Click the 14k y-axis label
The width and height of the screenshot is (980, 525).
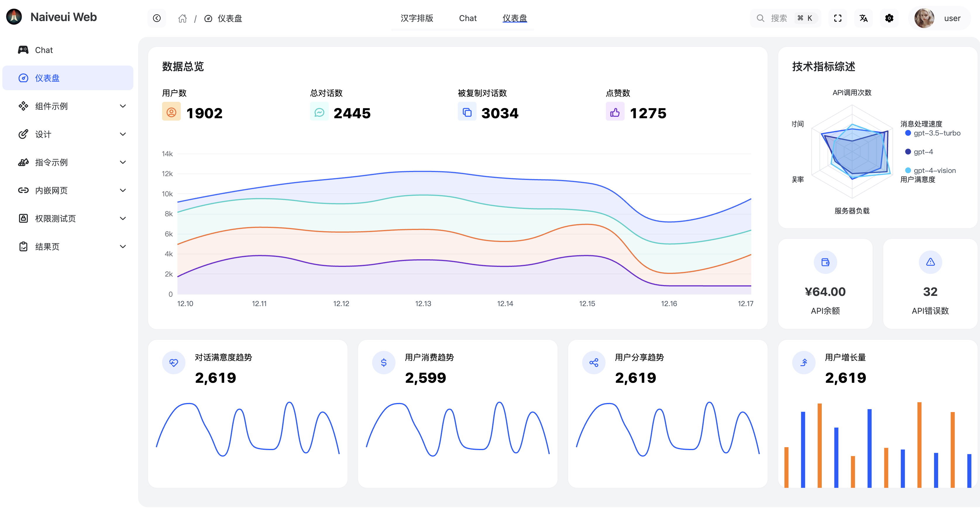click(167, 154)
